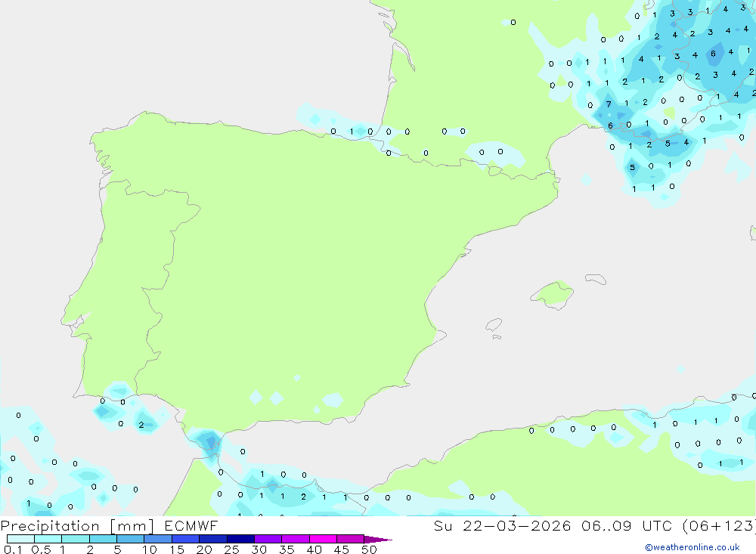This screenshot has height=554, width=756.
Task: Click the 'ECMWF' model label
Action: (191, 525)
